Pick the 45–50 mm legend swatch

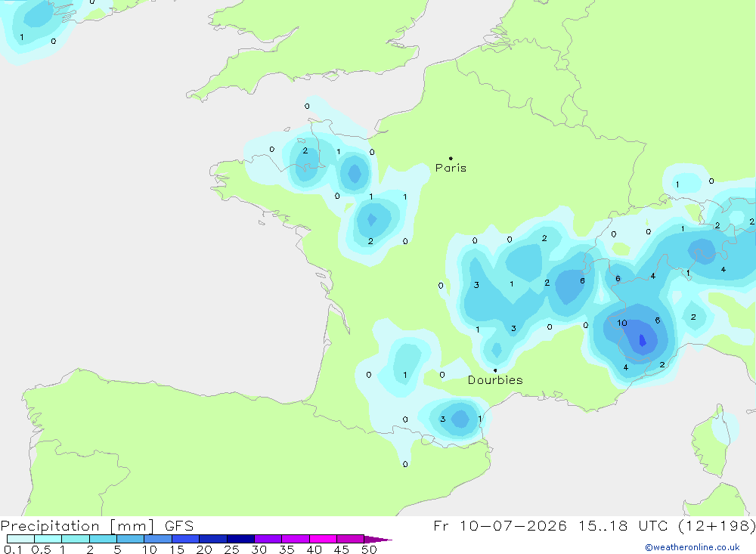click(x=351, y=539)
